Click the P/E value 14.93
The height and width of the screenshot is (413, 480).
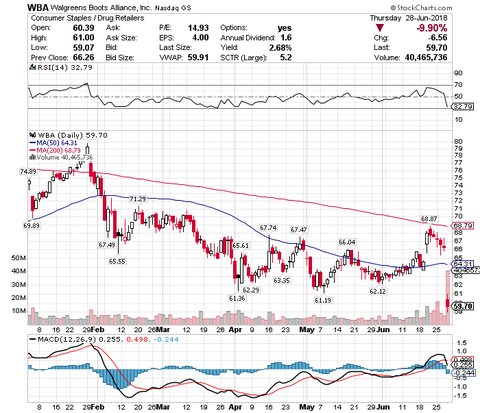click(x=198, y=28)
